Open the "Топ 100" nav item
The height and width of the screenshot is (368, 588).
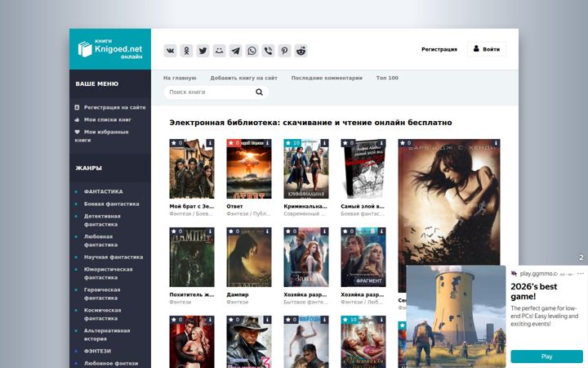click(387, 78)
